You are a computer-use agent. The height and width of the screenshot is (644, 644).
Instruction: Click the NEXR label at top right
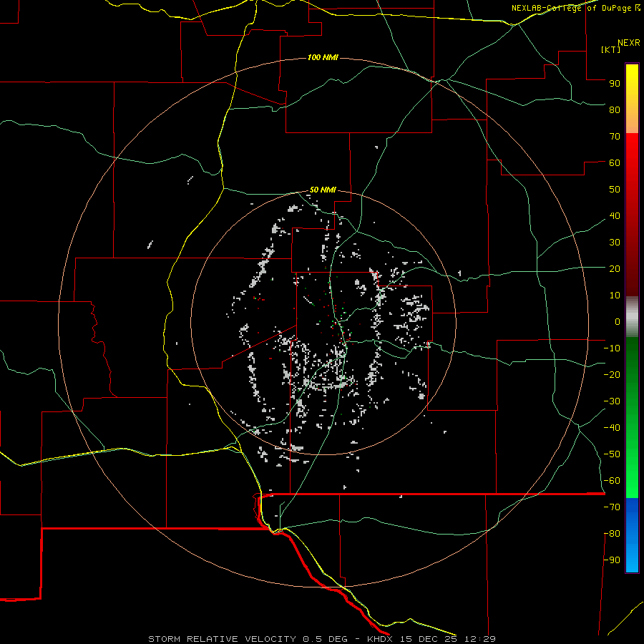pos(629,43)
